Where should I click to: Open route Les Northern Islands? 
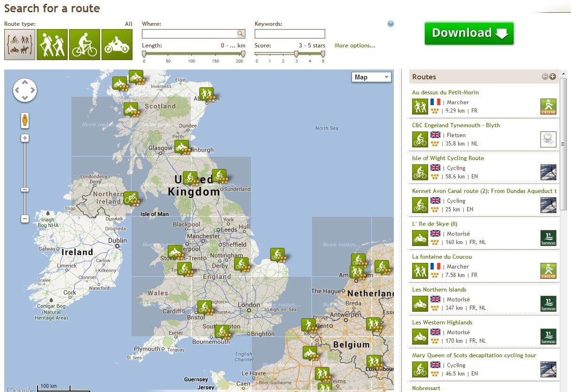pyautogui.click(x=439, y=290)
